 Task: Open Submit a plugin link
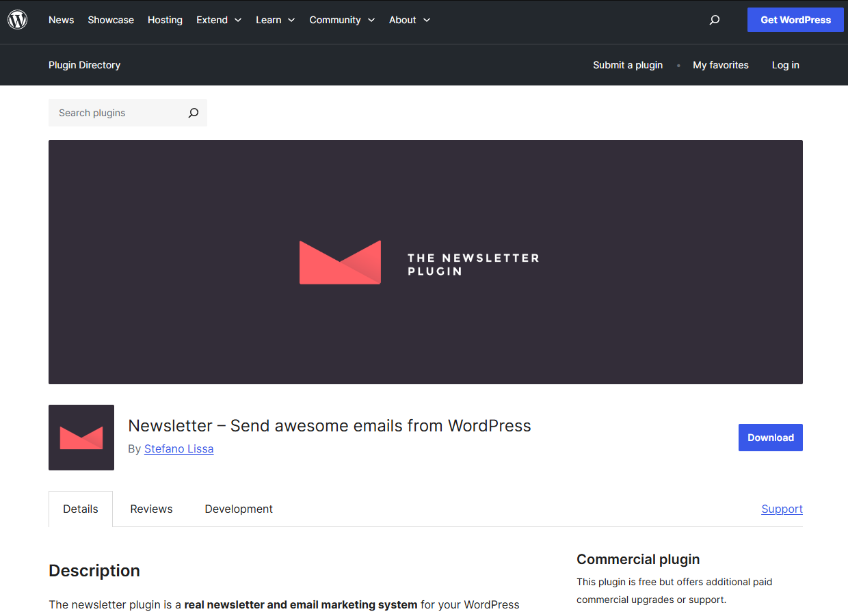628,65
